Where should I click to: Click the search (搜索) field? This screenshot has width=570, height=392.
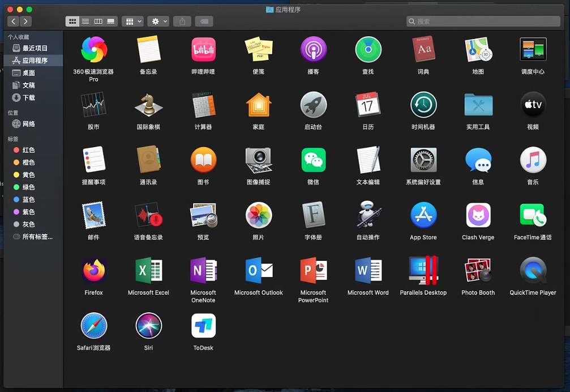(484, 21)
